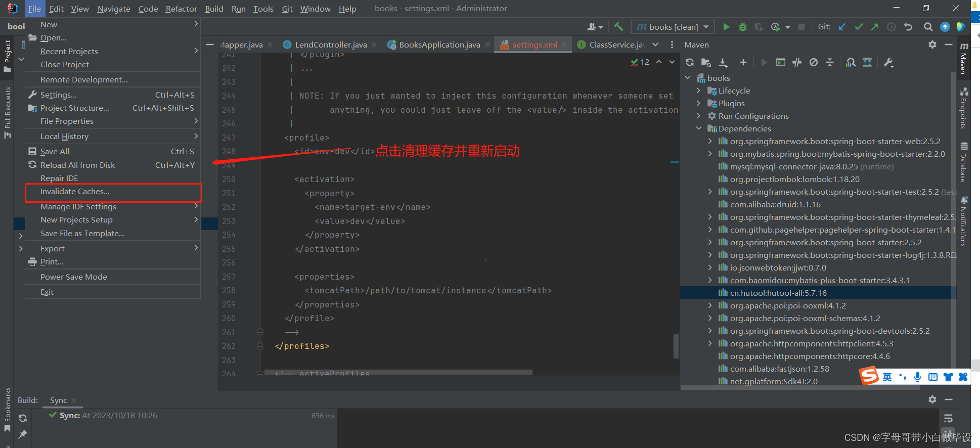Add a Maven project with plus icon

[743, 62]
